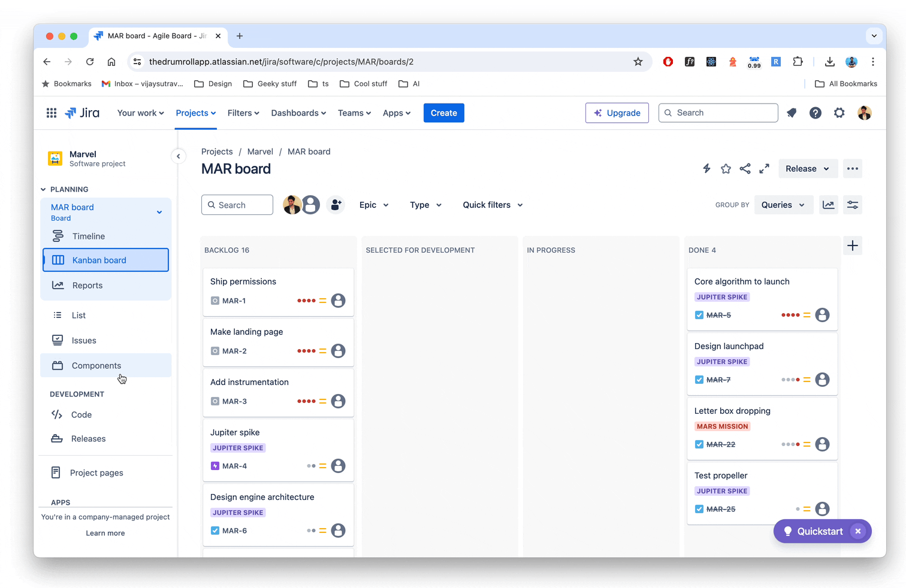Filter by unassigned avatar
This screenshot has height=588, width=906.
pos(310,205)
